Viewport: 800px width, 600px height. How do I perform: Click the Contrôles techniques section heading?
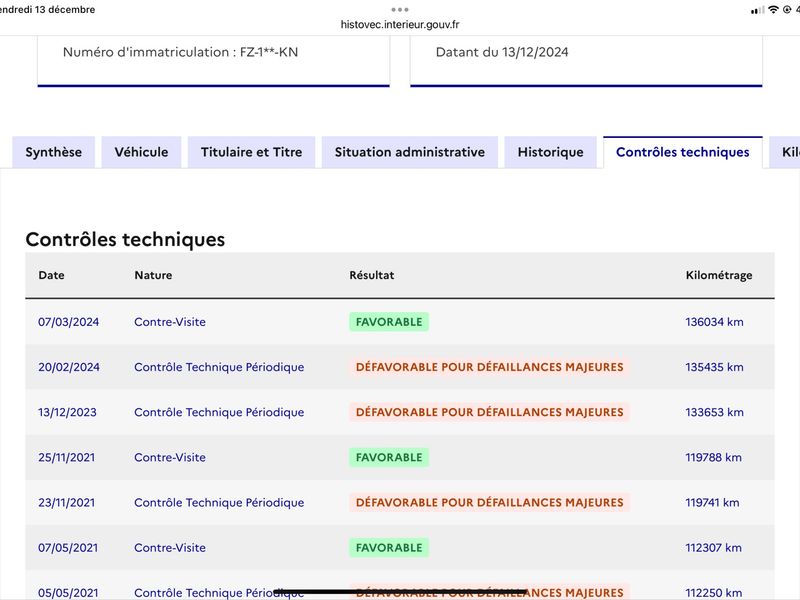pos(125,239)
